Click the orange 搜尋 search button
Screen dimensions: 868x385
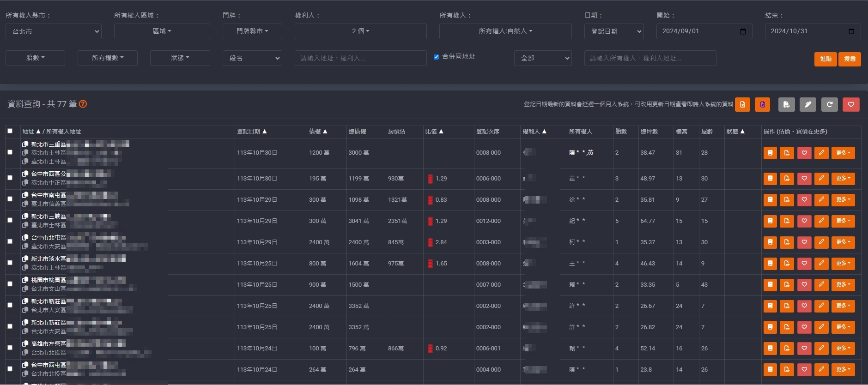(x=850, y=59)
